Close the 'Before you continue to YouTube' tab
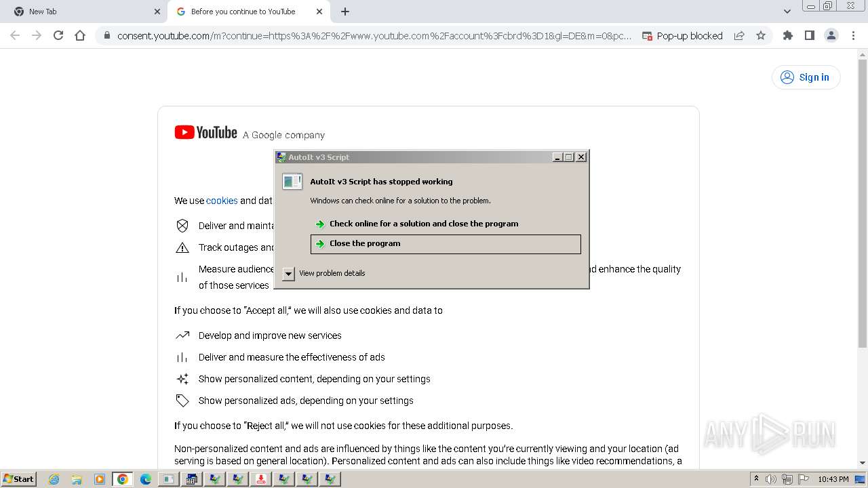Screen dimensions: 868x488 (319, 12)
